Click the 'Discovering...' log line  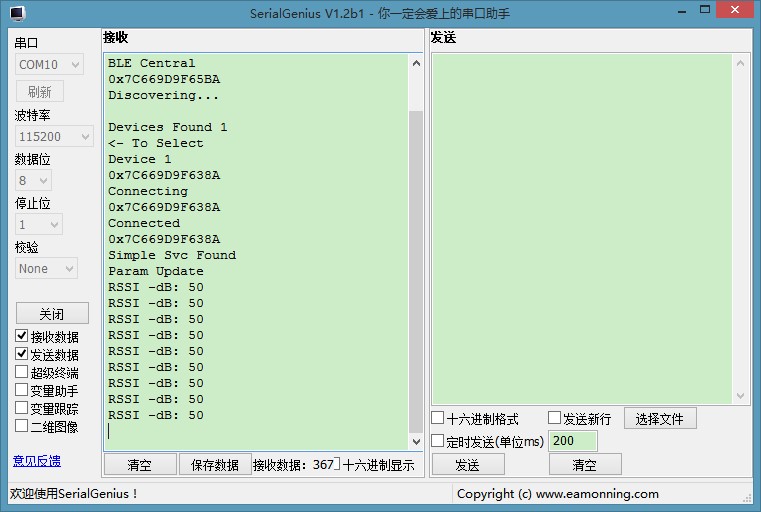[x=164, y=95]
